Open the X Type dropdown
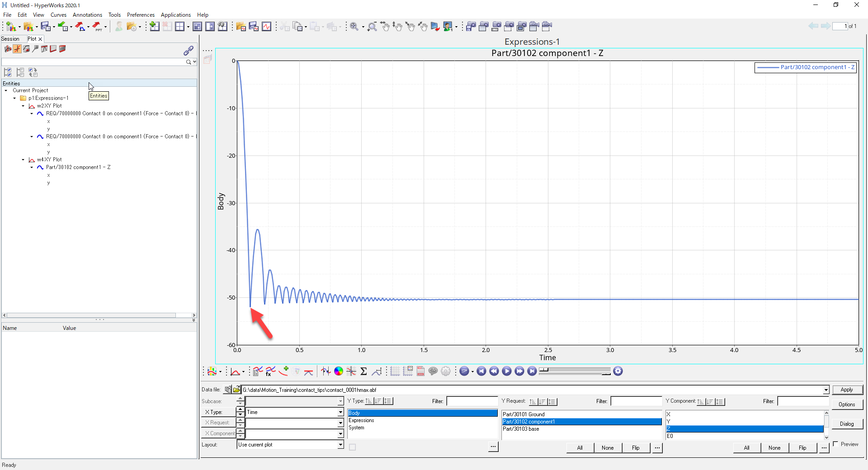868x470 pixels. [x=340, y=412]
